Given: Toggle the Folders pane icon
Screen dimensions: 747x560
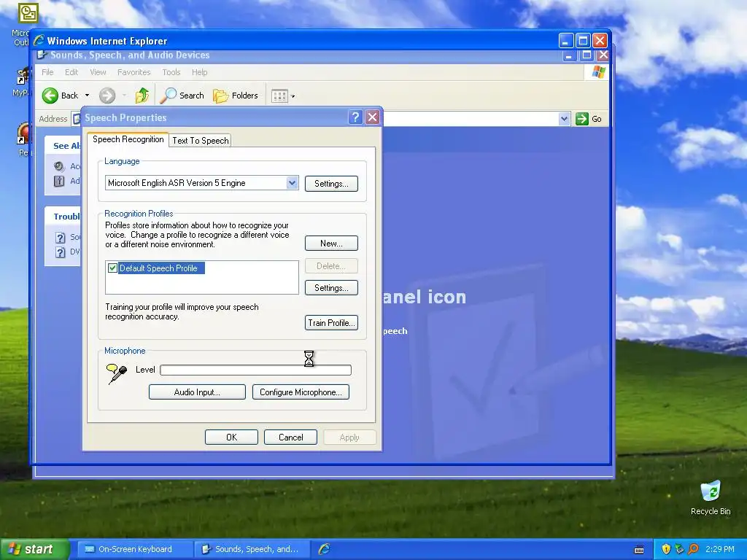Looking at the screenshot, I should tap(220, 96).
